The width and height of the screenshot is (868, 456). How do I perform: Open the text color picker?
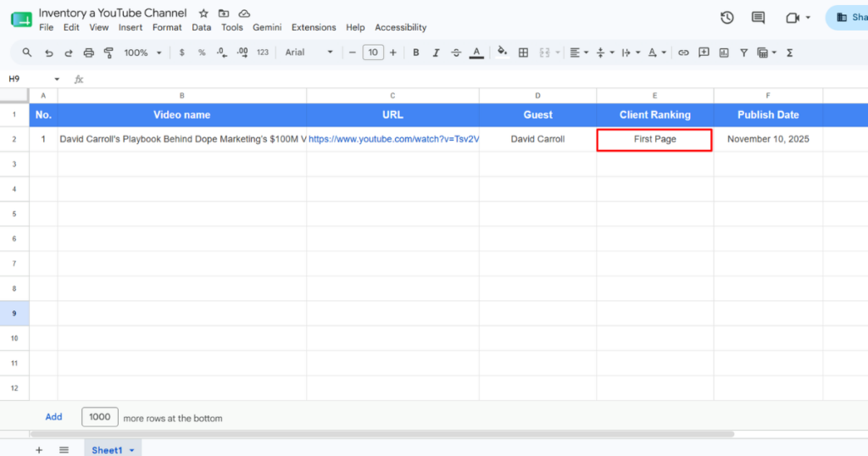tap(476, 53)
